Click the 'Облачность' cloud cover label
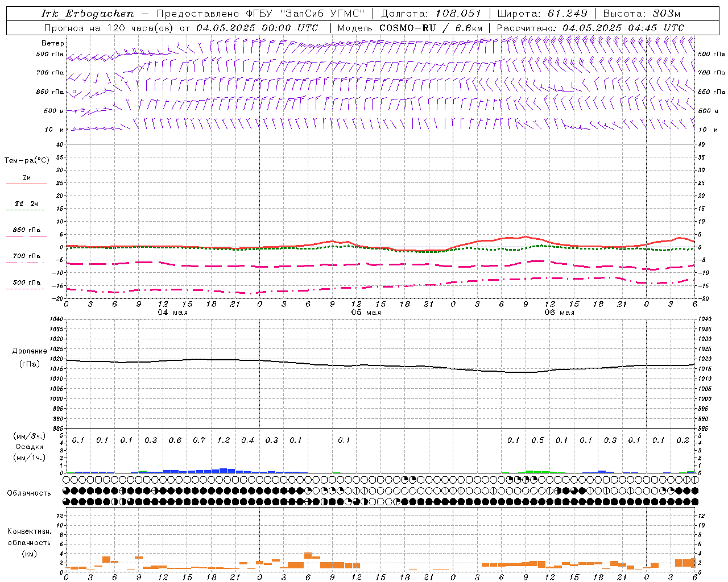The width and height of the screenshot is (728, 582). [x=29, y=493]
